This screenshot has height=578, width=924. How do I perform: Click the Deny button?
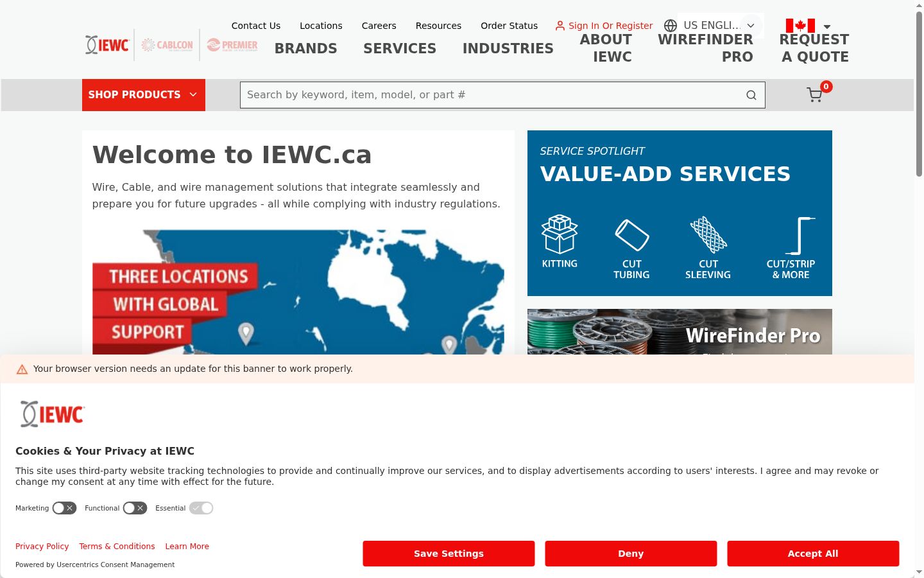point(631,554)
